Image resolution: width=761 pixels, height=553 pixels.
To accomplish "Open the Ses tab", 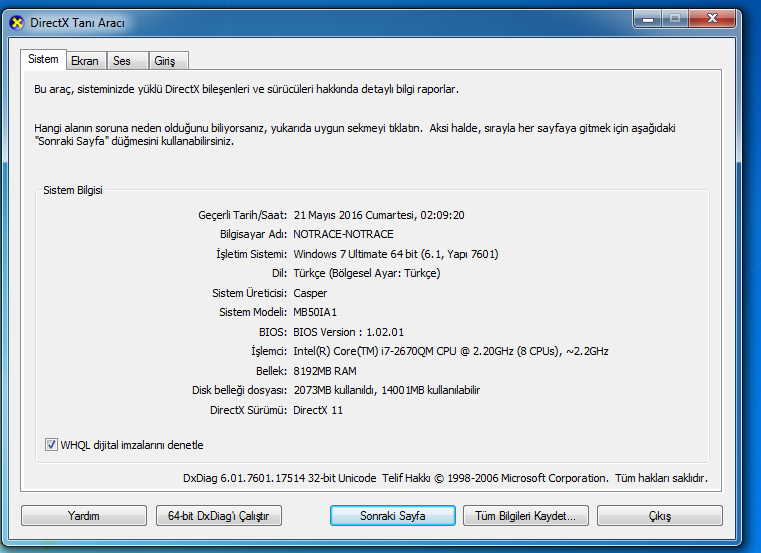I will 122,61.
